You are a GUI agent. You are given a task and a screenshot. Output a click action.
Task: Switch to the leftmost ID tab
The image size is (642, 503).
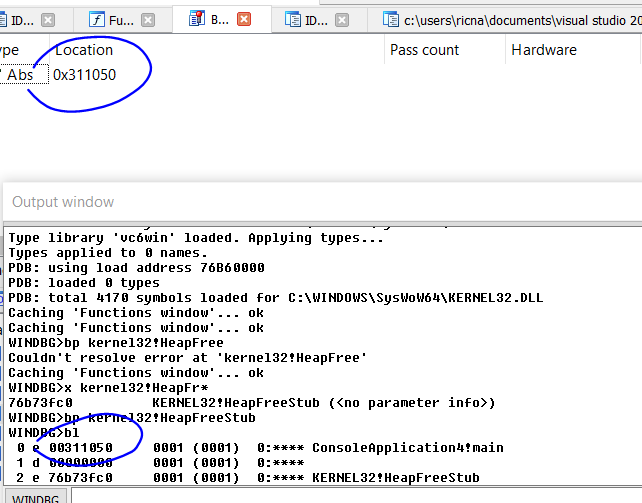[20, 20]
